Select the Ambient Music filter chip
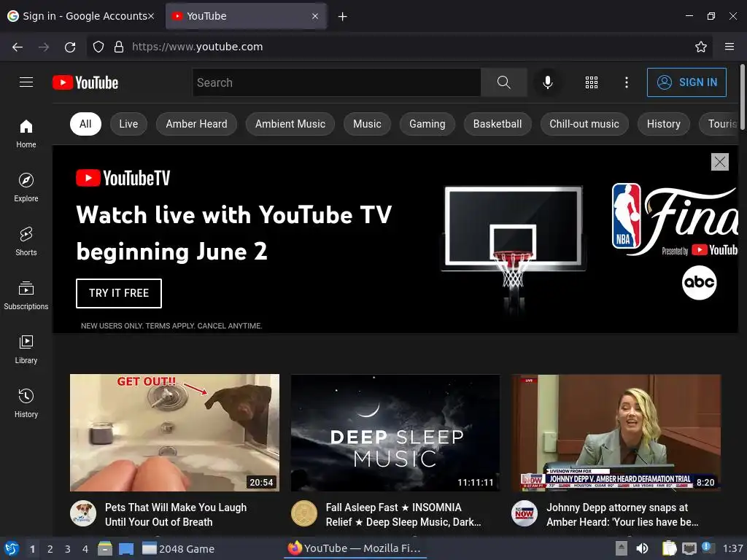Image resolution: width=747 pixels, height=560 pixels. click(290, 124)
